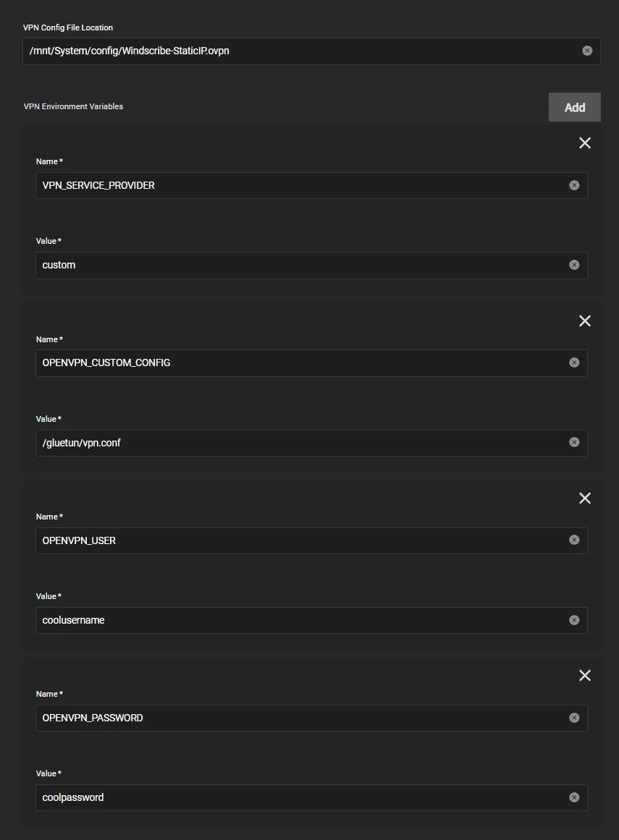619x840 pixels.
Task: Add a new VPN environment variable
Action: (574, 106)
